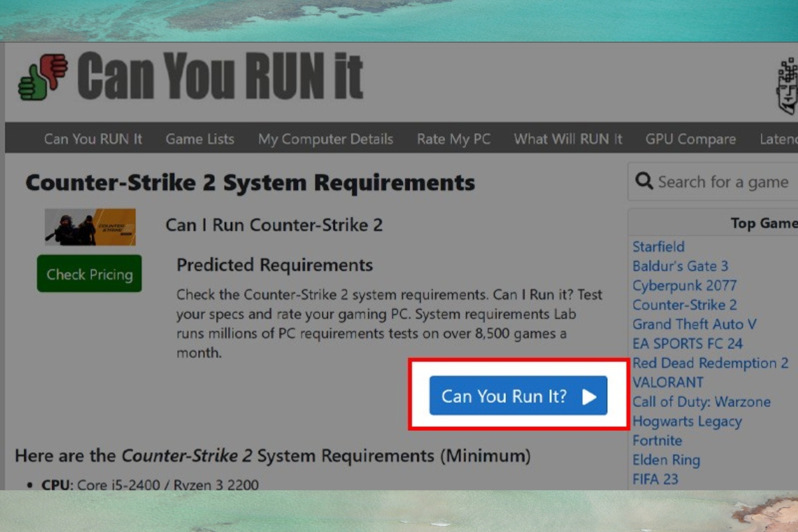
Task: Click the pixelated face logo at top right
Action: [787, 86]
